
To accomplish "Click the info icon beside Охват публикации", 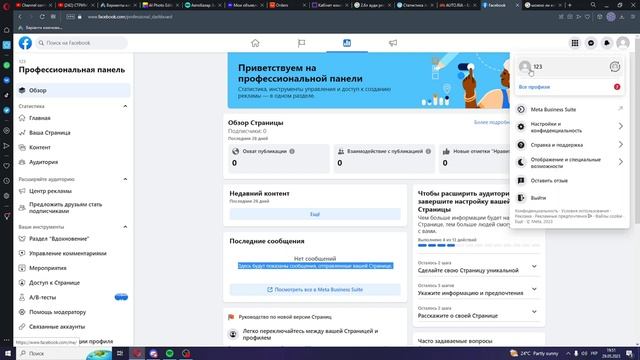I will pyautogui.click(x=292, y=151).
